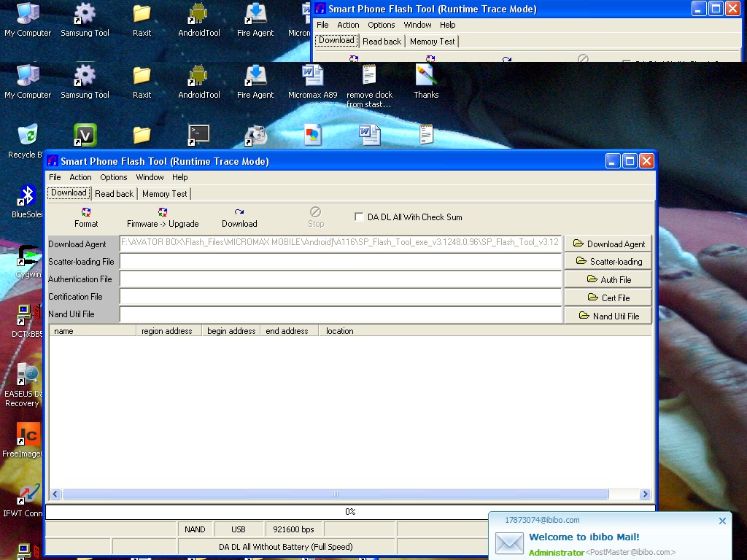The width and height of the screenshot is (747, 560).
Task: Click the Nand Util File button
Action: (x=608, y=315)
